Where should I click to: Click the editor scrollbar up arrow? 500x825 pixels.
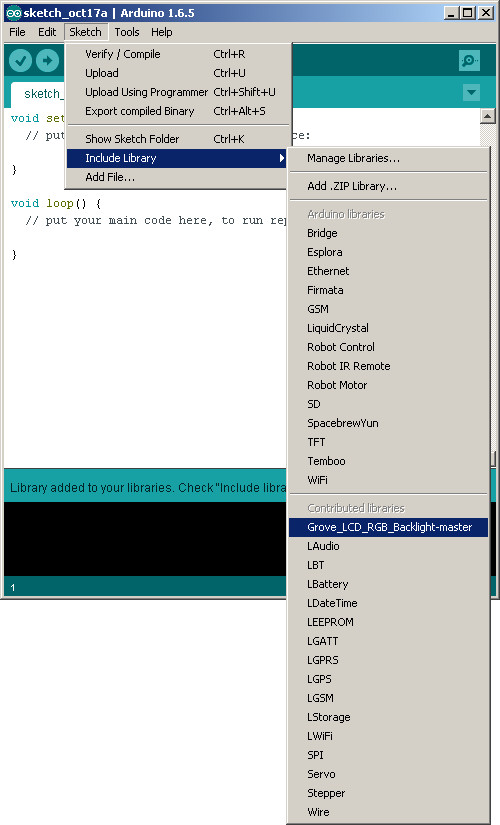coord(488,116)
